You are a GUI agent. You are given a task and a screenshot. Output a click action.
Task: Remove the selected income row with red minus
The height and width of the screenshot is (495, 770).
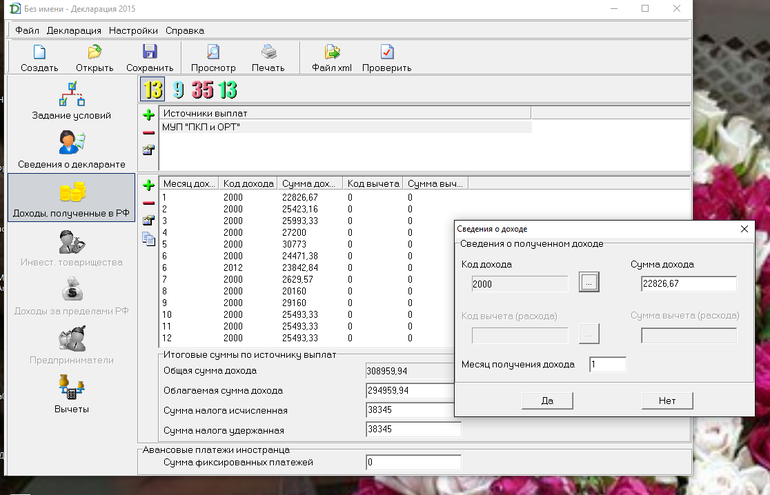click(x=148, y=202)
